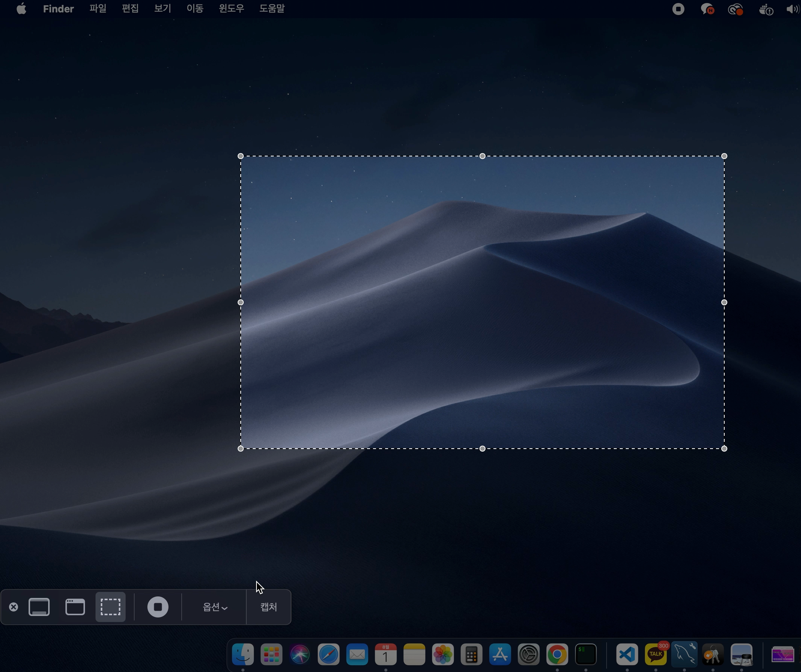Open the 보기 menu in menu bar

pyautogui.click(x=162, y=8)
